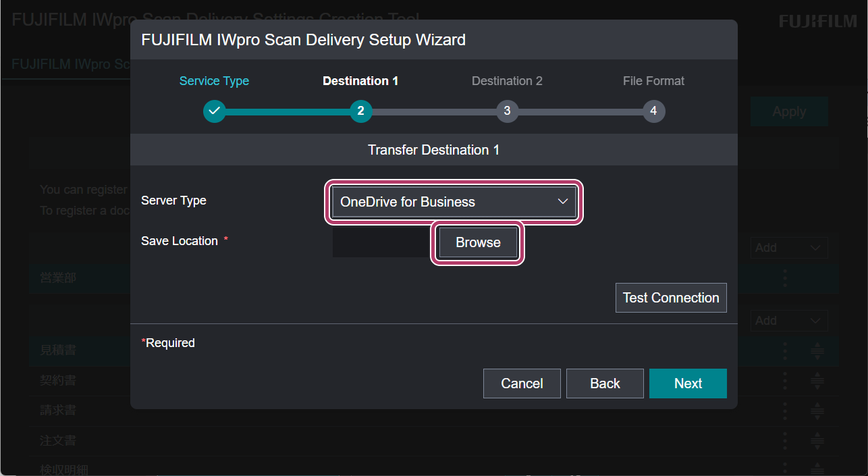The height and width of the screenshot is (476, 868).
Task: Select the File Format step label
Action: [x=653, y=81]
